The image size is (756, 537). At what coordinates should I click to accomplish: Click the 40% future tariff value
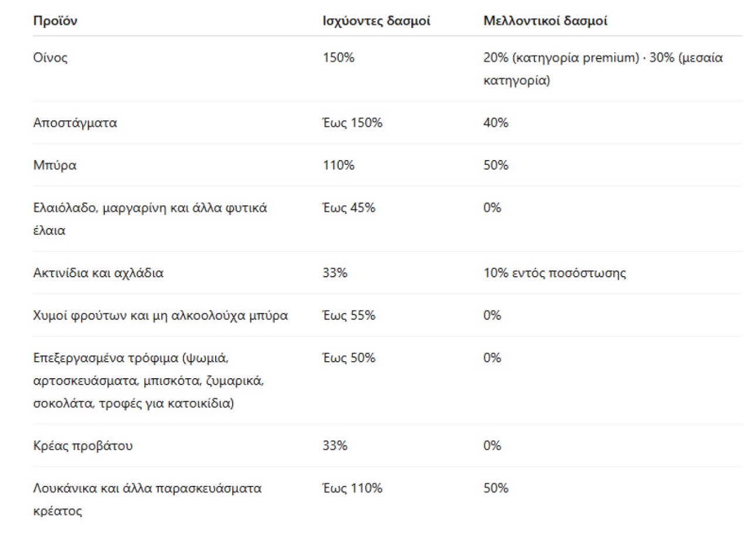[496, 123]
